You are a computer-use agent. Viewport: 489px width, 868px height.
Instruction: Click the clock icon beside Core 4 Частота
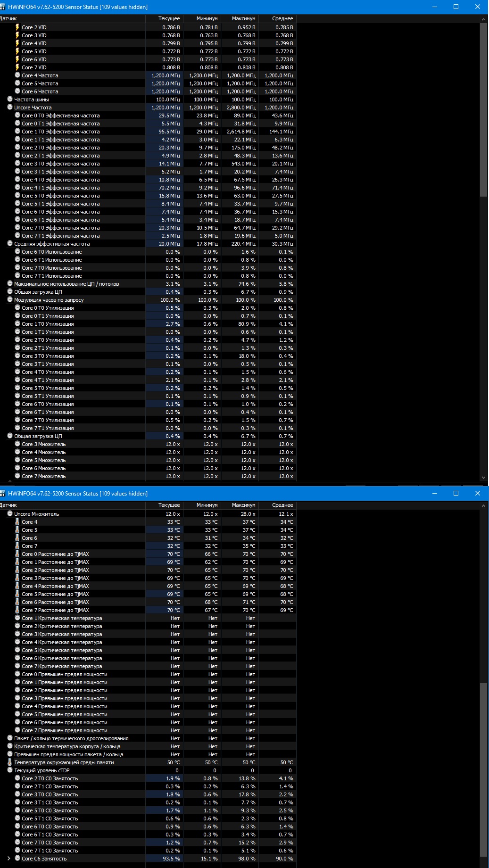tap(17, 75)
